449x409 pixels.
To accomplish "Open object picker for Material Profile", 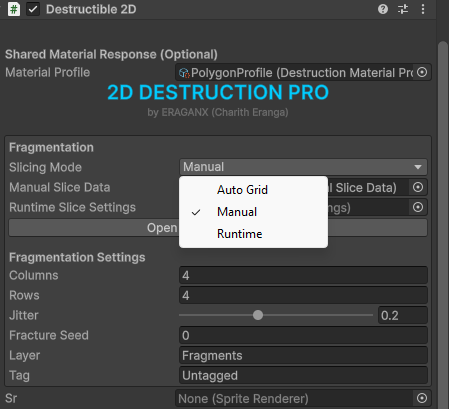I will [x=422, y=72].
